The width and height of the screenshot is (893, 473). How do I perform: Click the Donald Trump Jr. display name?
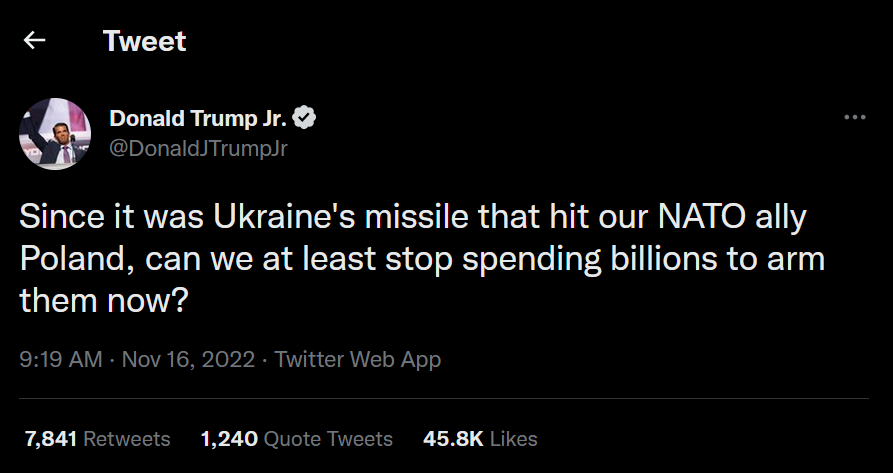click(x=198, y=118)
